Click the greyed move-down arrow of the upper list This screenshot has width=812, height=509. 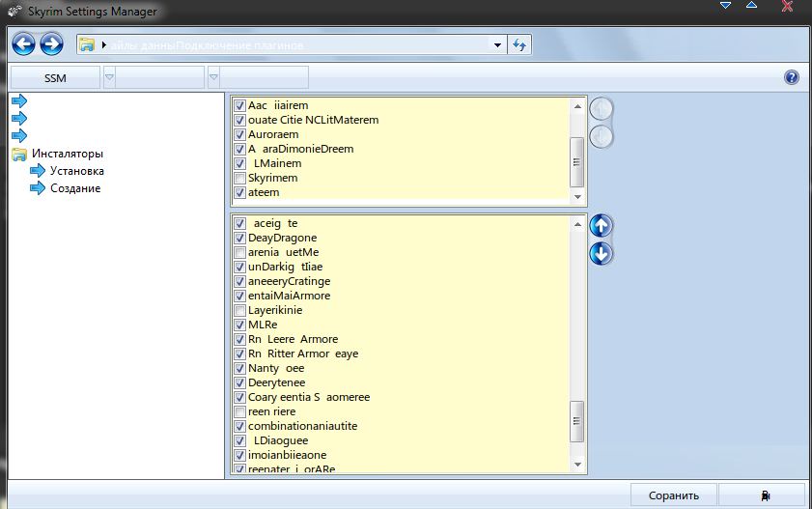tap(601, 137)
